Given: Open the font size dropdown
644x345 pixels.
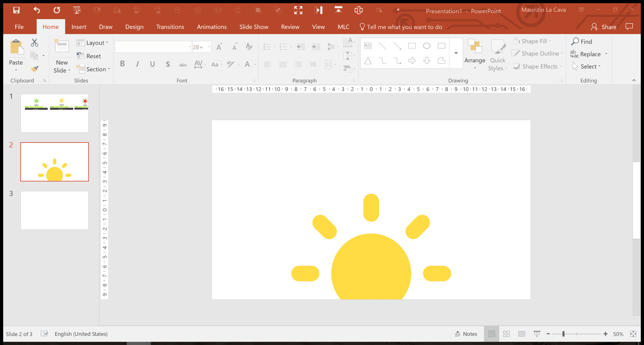Looking at the screenshot, I should 209,47.
